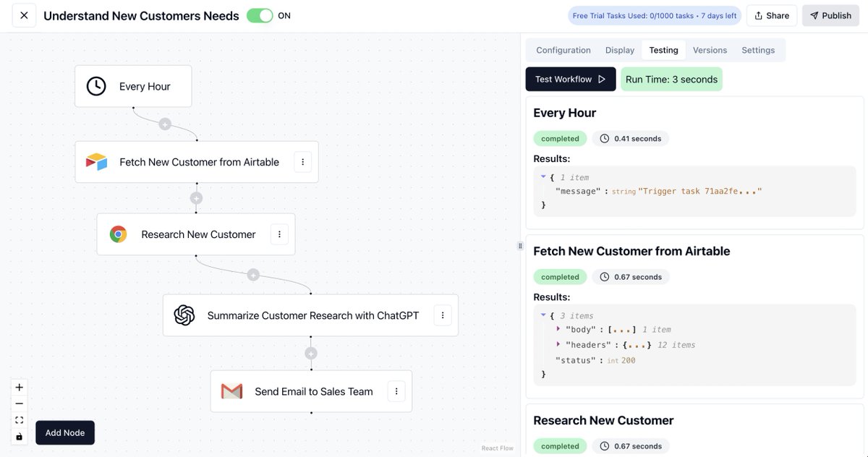Click the Gmail icon on Send Email node
The width and height of the screenshot is (868, 457).
(231, 391)
